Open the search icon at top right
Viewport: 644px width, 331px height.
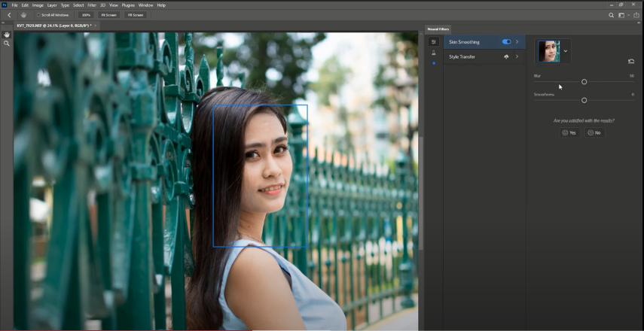[x=612, y=15]
